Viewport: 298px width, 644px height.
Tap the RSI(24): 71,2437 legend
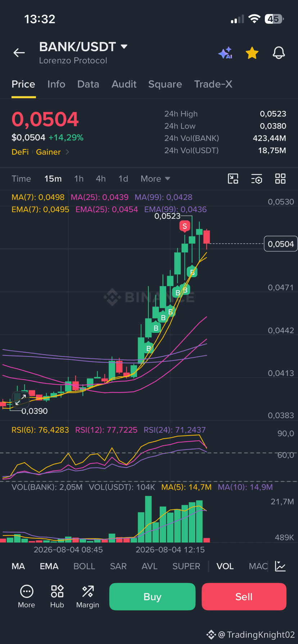[x=175, y=430]
